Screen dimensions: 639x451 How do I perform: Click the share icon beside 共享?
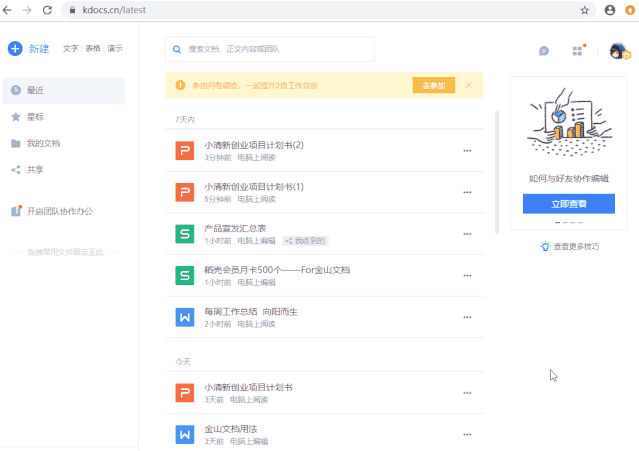coord(16,170)
